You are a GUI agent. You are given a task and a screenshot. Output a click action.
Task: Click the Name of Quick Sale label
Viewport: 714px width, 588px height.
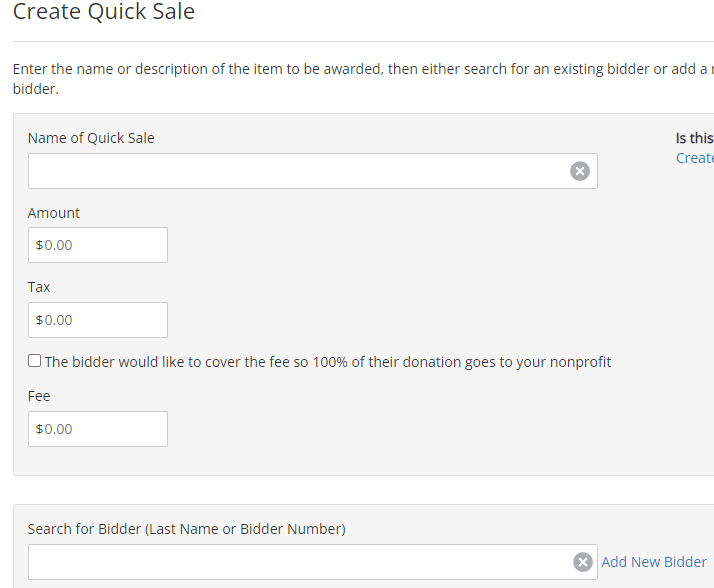91,138
